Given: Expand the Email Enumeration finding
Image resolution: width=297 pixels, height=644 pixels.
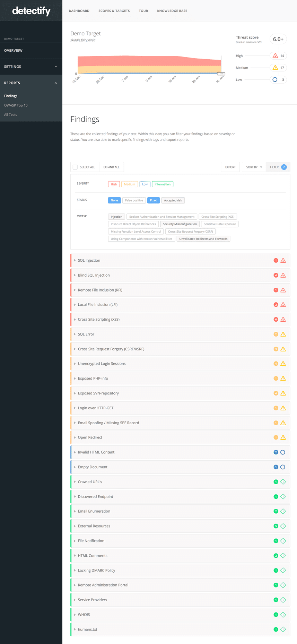Looking at the screenshot, I should point(180,511).
